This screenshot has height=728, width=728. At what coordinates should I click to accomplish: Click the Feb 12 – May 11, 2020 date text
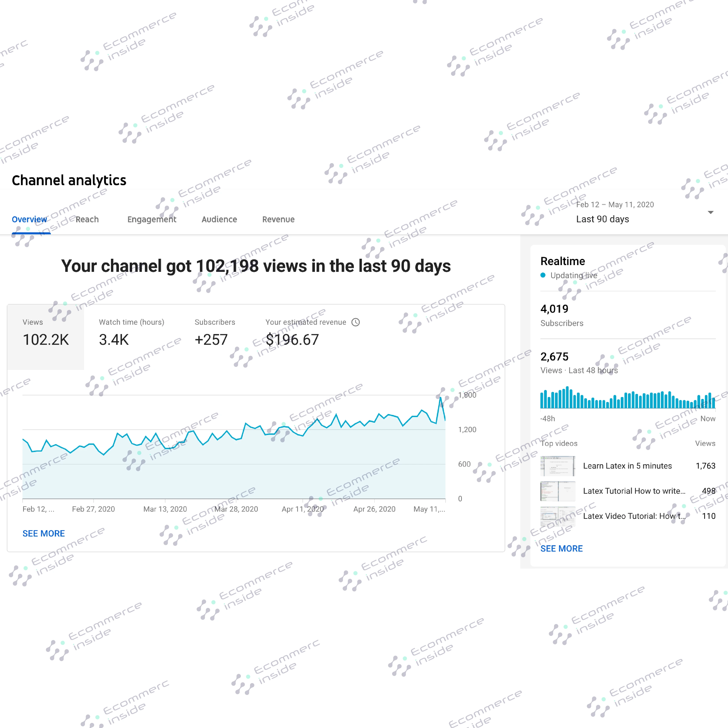pyautogui.click(x=615, y=205)
